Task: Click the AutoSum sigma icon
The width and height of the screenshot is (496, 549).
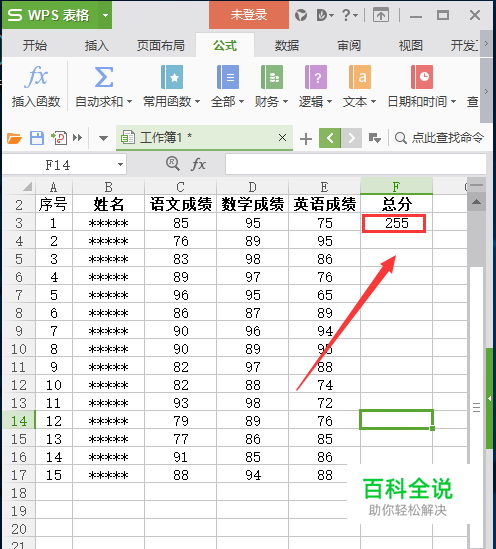Action: [104, 77]
